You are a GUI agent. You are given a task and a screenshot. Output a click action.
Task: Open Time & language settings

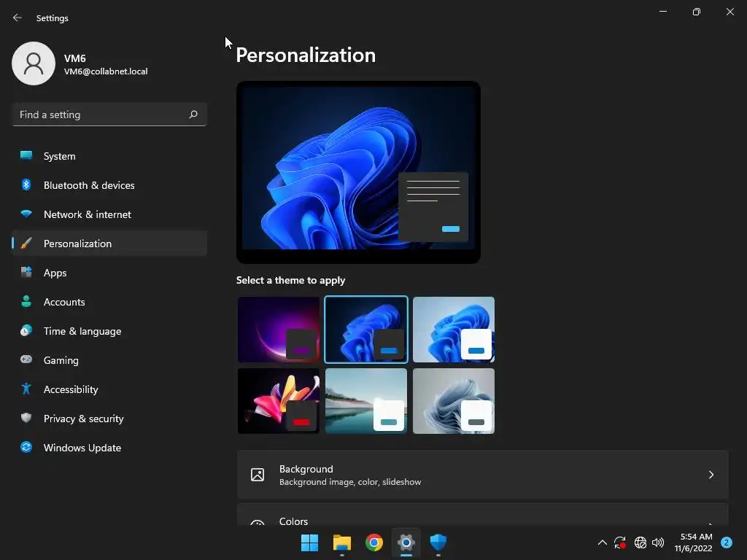[109, 331]
